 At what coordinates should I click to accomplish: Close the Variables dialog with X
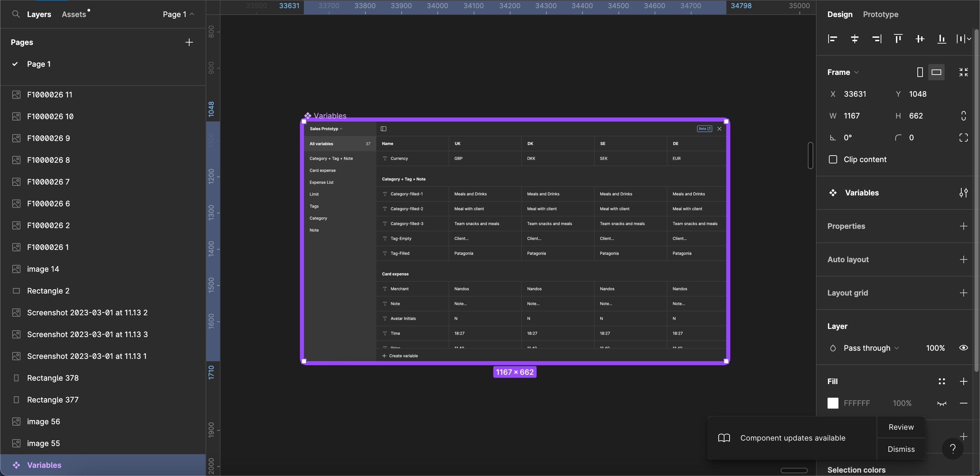coord(719,129)
